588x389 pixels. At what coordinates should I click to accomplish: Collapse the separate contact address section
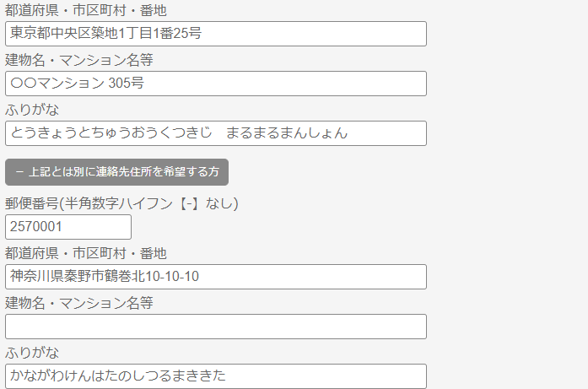[x=116, y=171]
